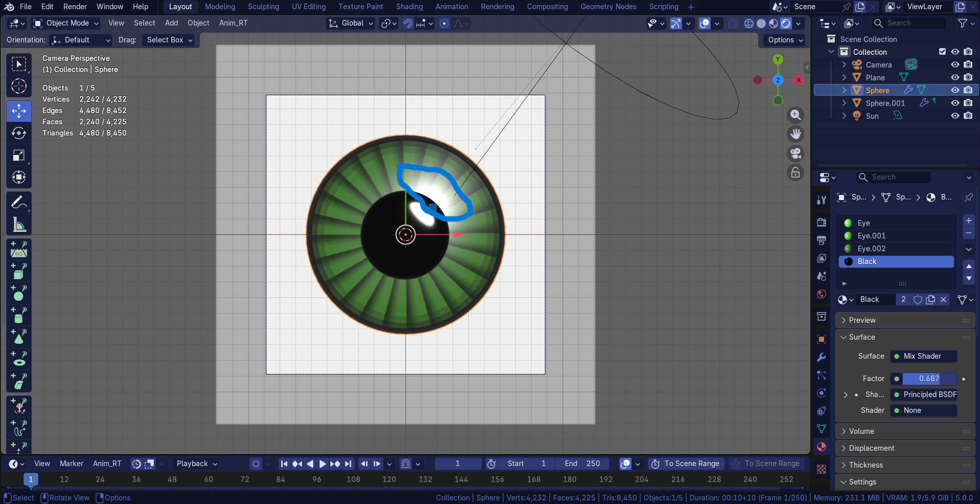Click the Mix Shader Factor slider
The image size is (980, 504).
(924, 379)
